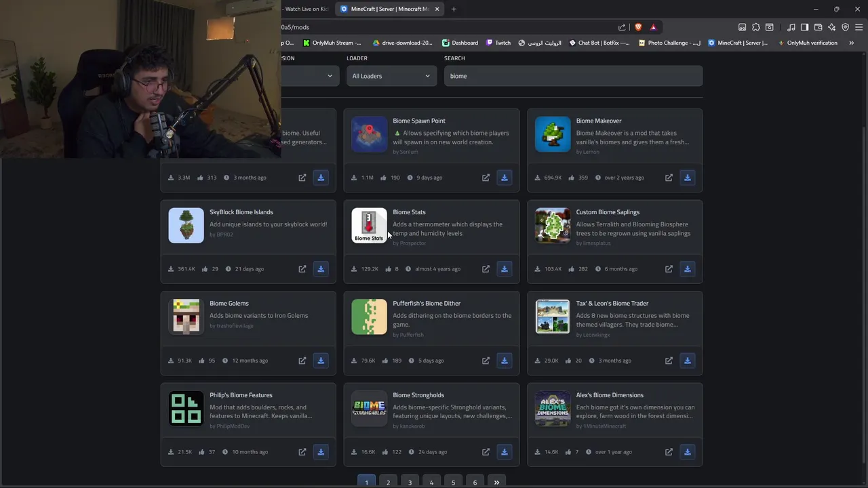Select current page 1 in pagination
The image size is (868, 488).
pos(366,482)
